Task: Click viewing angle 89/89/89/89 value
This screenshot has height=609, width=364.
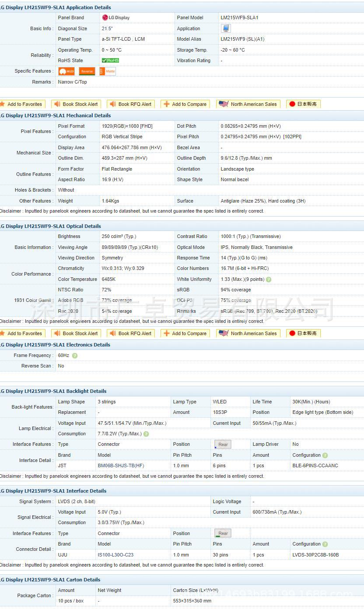Action: (130, 247)
